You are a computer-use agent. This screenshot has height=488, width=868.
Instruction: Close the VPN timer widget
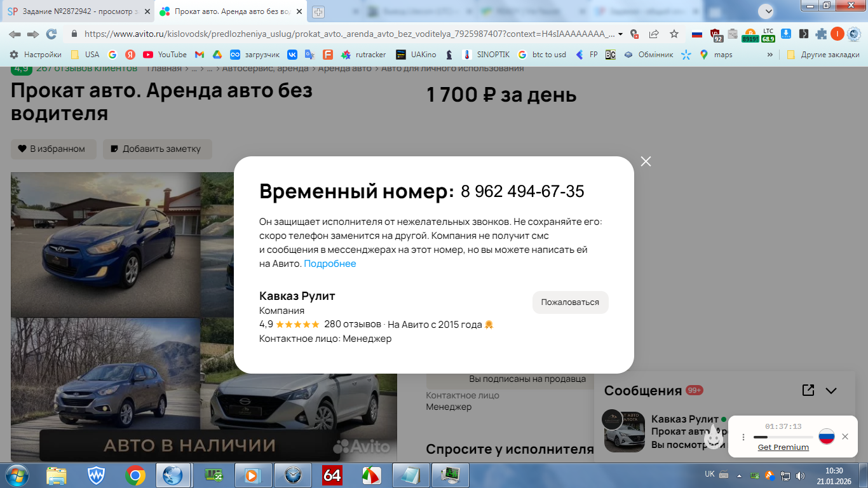[x=845, y=437]
